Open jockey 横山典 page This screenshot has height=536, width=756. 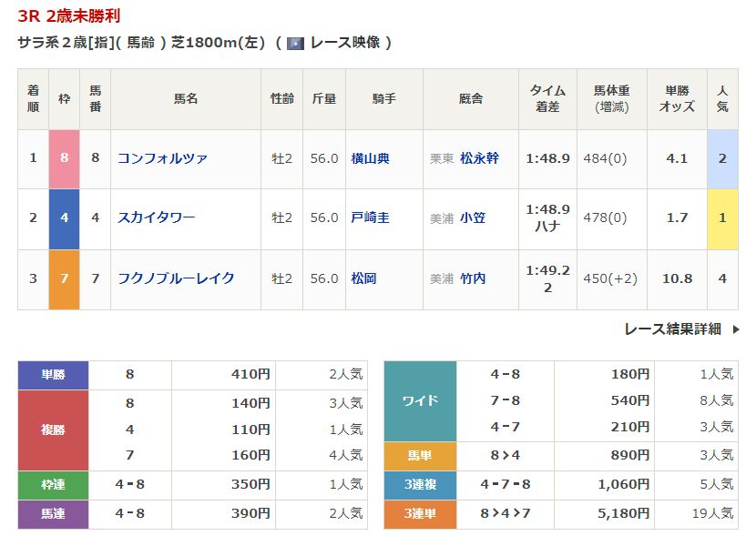tap(370, 158)
